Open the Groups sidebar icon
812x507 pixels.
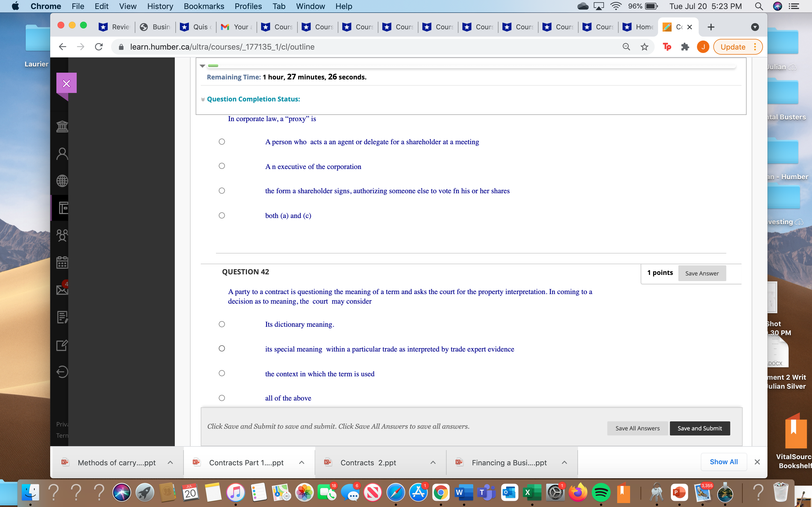tap(62, 235)
